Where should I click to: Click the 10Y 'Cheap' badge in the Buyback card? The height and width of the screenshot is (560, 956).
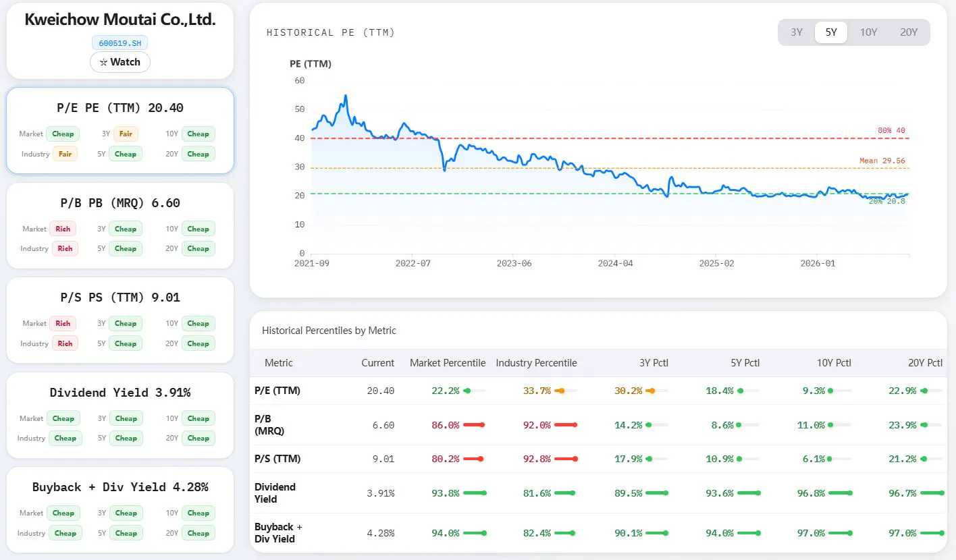198,513
